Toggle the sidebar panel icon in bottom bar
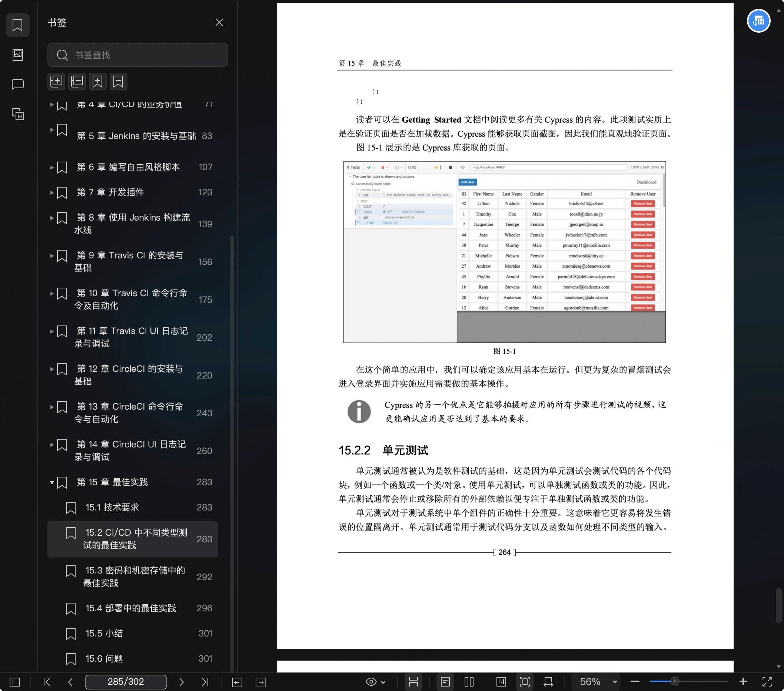 pos(14,682)
